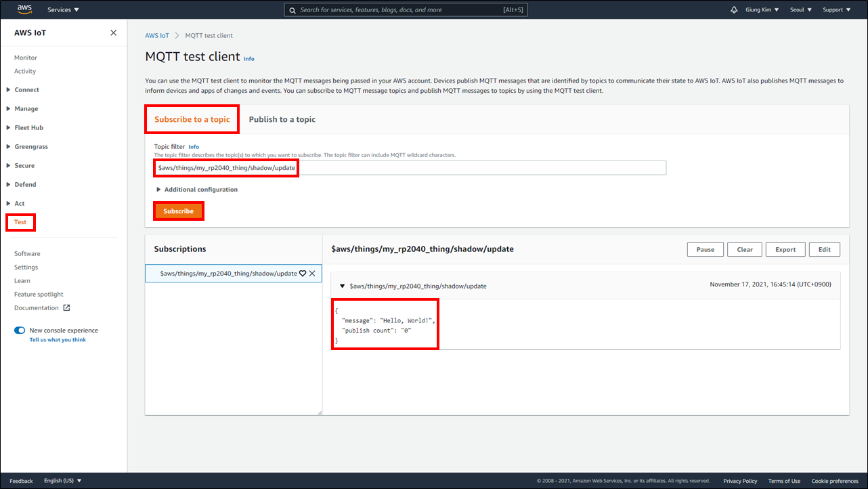Expand the Manage sidebar section
This screenshot has height=489, width=868.
[x=22, y=108]
